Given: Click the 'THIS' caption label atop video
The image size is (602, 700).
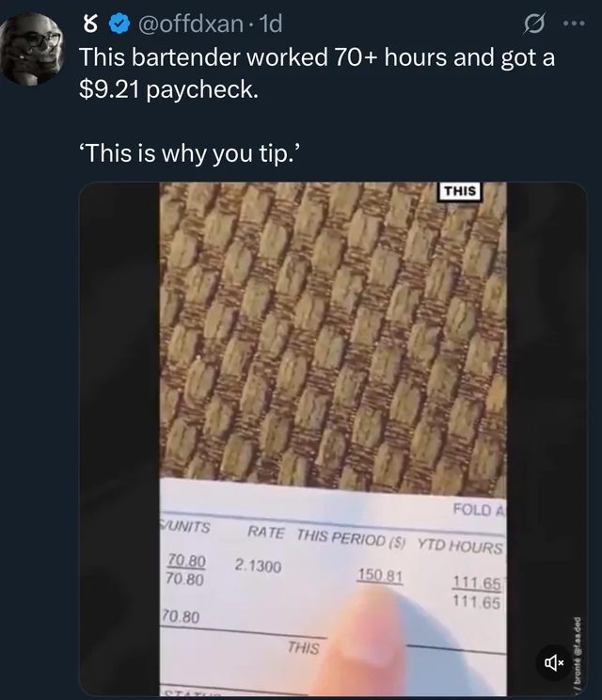Looking at the screenshot, I should pos(460,191).
